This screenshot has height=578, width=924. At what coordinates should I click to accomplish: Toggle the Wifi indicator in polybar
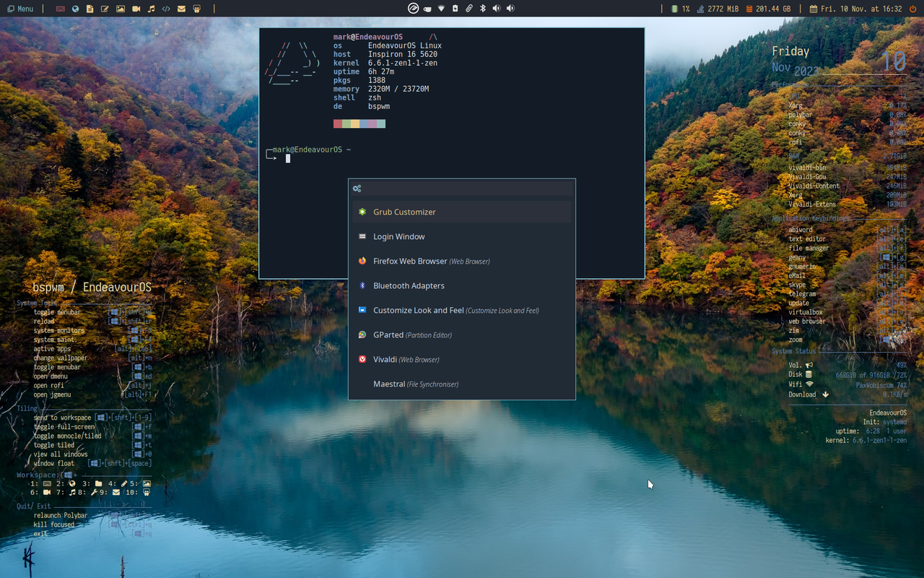pos(441,9)
